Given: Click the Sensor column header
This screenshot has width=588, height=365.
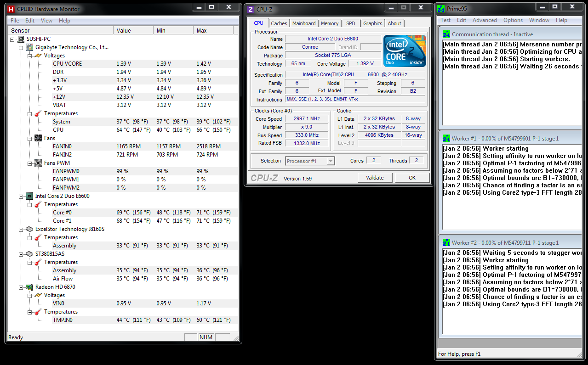Looking at the screenshot, I should tap(61, 31).
